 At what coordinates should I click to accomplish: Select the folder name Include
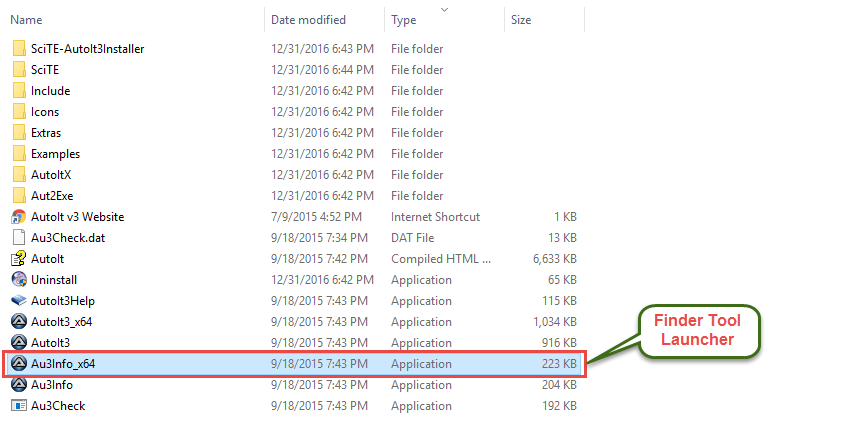(51, 90)
